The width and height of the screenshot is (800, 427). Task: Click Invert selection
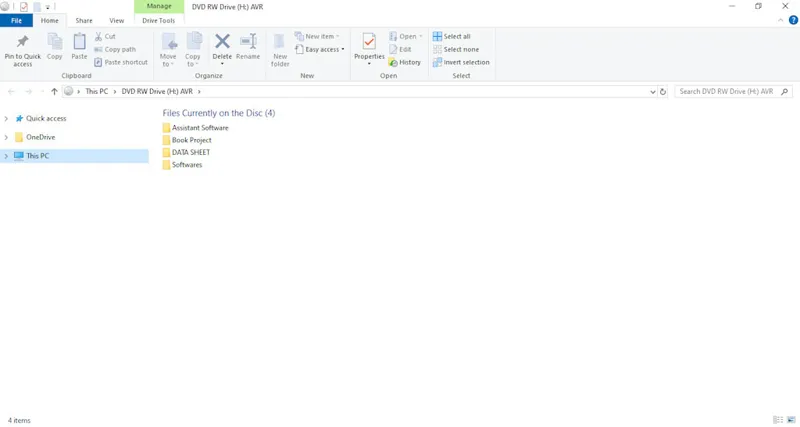coord(461,62)
